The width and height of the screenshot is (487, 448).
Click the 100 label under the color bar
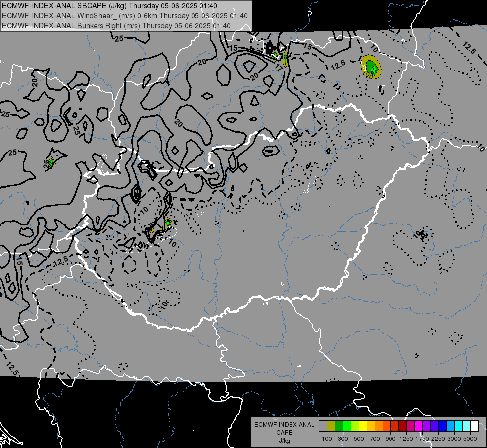tap(327, 439)
